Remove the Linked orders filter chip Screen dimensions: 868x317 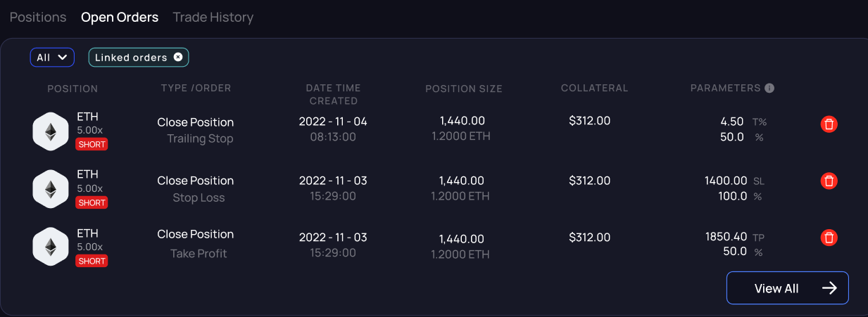pos(178,57)
